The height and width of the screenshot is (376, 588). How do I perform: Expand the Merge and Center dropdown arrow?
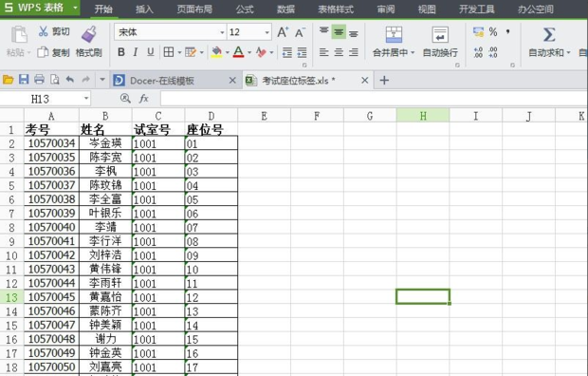(413, 52)
